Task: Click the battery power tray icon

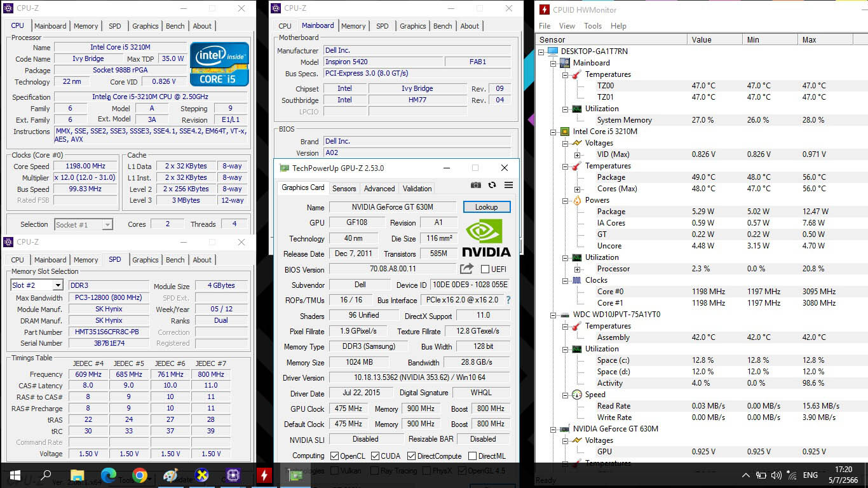Action: point(761,475)
